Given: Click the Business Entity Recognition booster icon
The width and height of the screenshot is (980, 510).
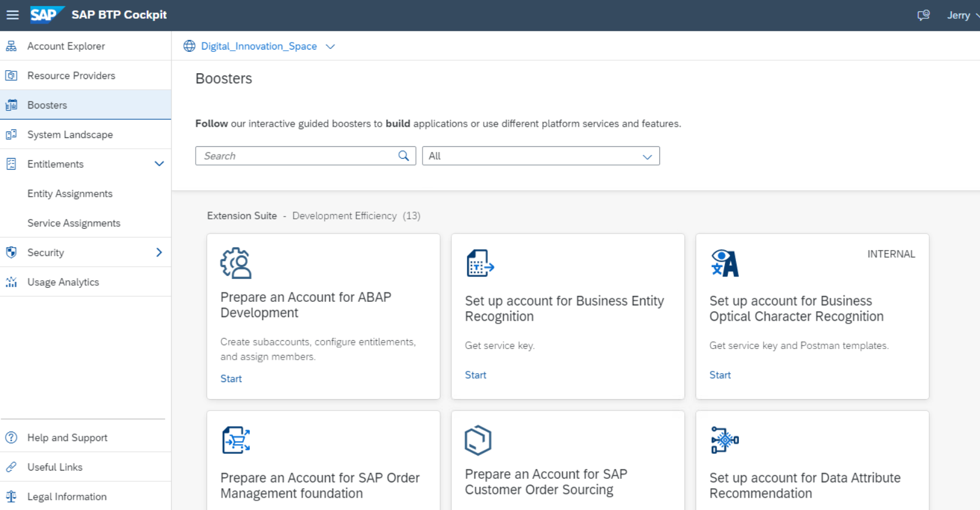Looking at the screenshot, I should click(x=480, y=263).
